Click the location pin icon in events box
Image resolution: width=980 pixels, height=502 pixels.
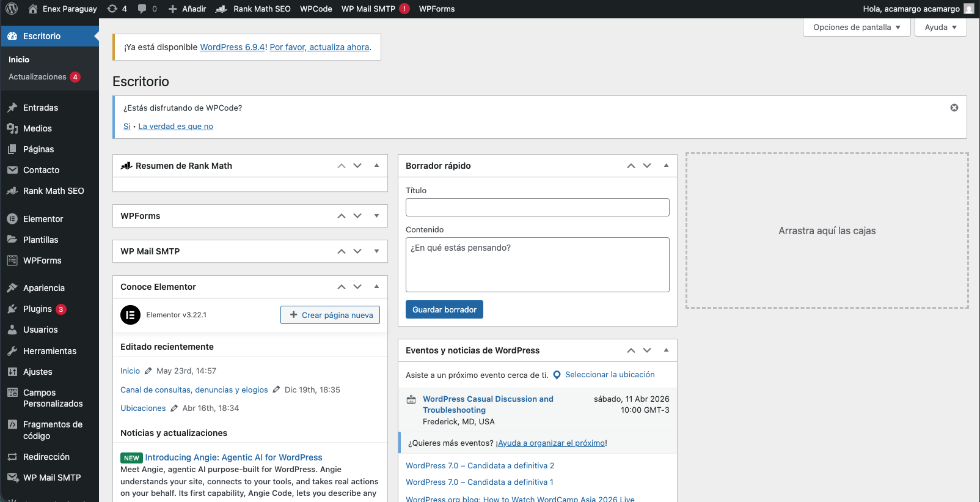click(557, 375)
